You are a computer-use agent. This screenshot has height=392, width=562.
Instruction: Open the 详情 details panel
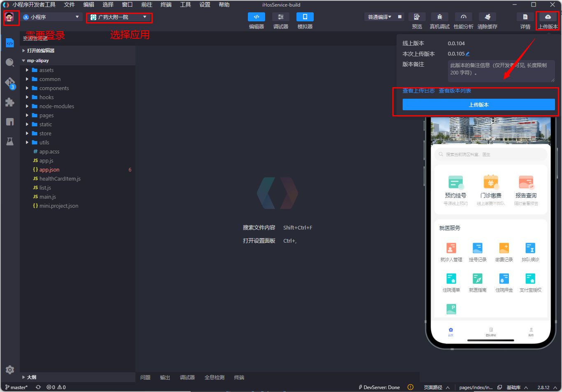[x=525, y=17]
